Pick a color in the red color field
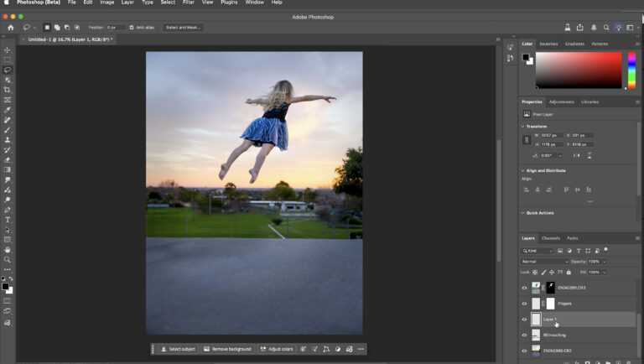Image resolution: width=644 pixels, height=364 pixels. [x=579, y=70]
